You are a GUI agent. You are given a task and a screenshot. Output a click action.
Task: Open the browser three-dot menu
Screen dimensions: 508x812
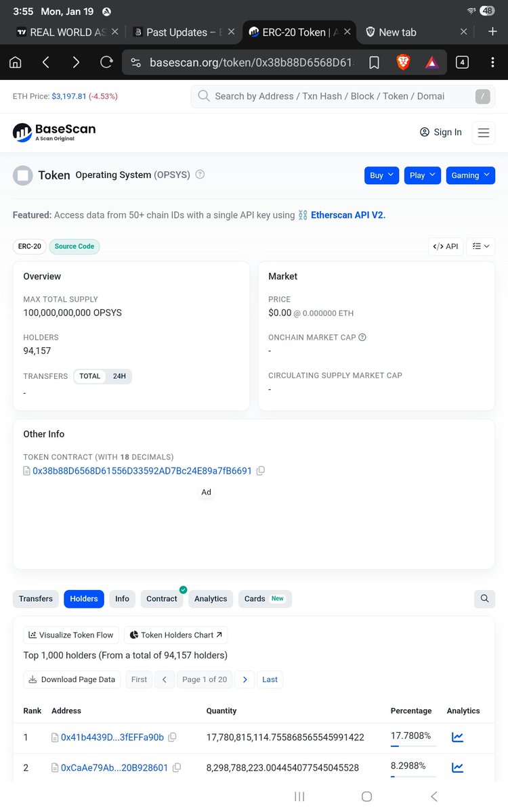(492, 62)
